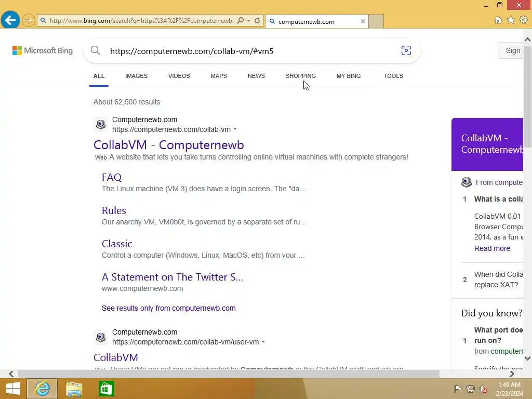
Task: Open the MY BING tab
Action: [x=349, y=76]
